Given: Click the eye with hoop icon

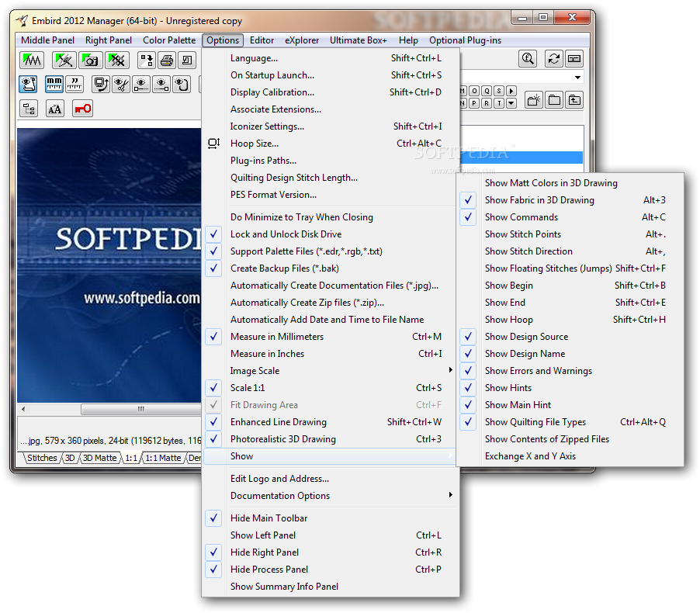Looking at the screenshot, I should 182,84.
